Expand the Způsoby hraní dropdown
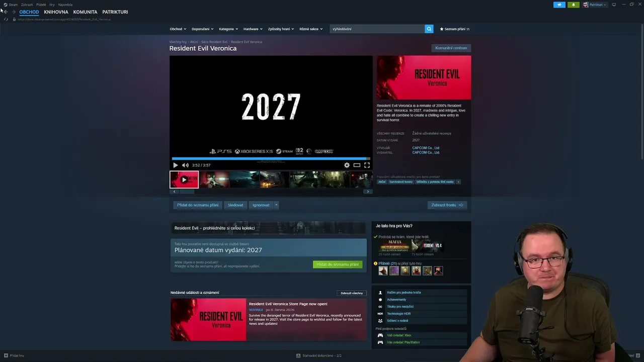Viewport: 644px width, 362px height. 281,29
